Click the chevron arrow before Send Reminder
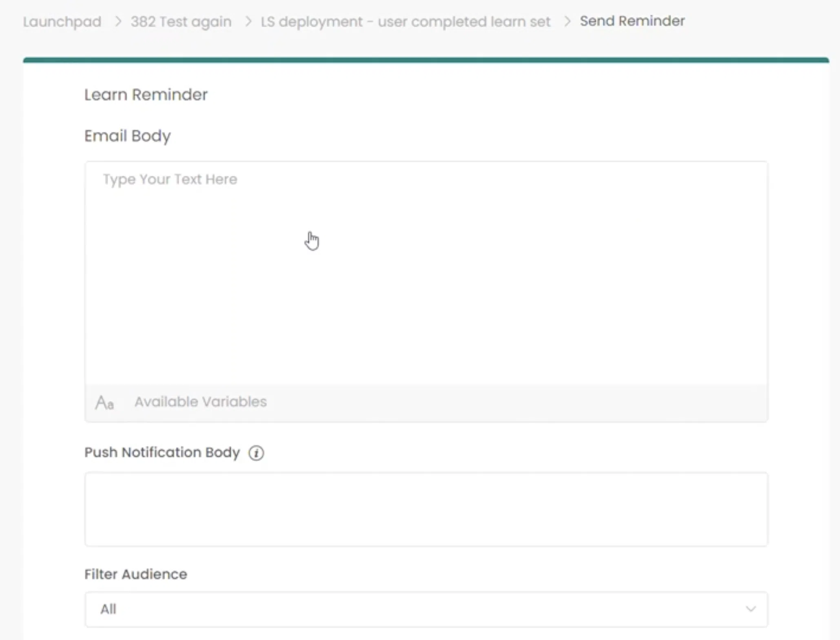Image resolution: width=840 pixels, height=640 pixels. point(567,21)
